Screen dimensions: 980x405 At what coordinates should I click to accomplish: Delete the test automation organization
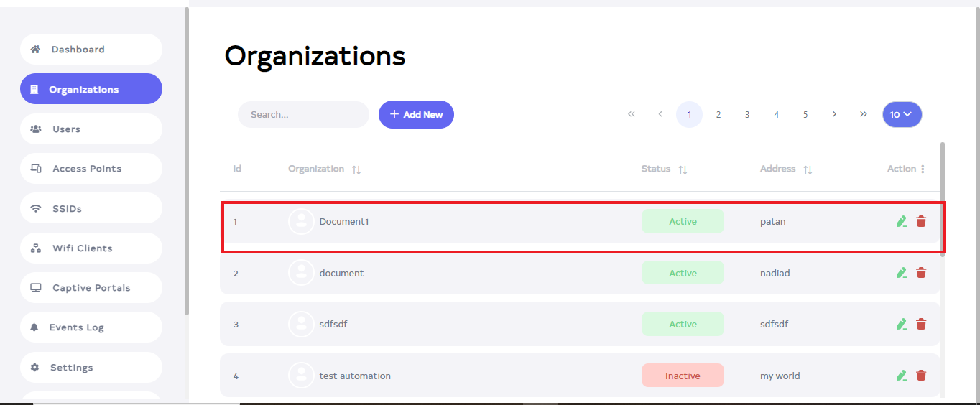tap(921, 375)
